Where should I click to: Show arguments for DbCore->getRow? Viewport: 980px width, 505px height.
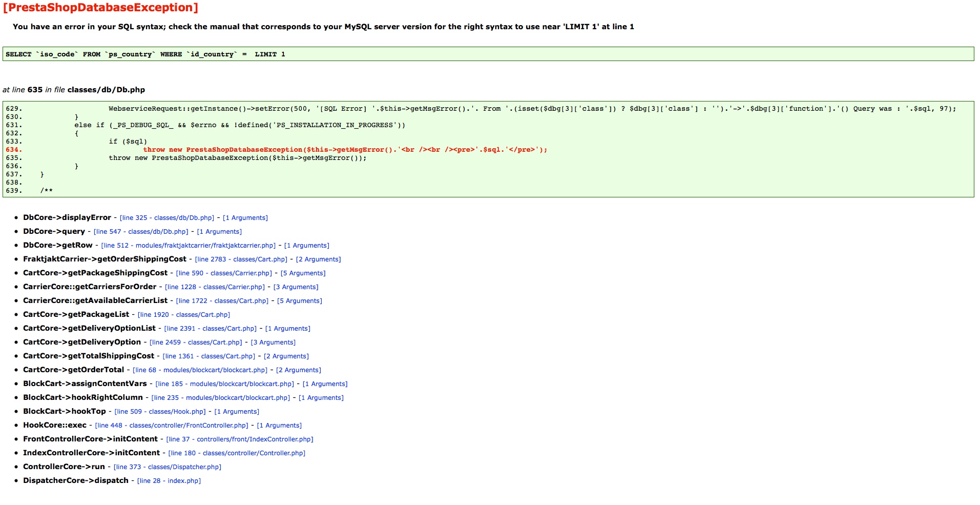pos(307,246)
